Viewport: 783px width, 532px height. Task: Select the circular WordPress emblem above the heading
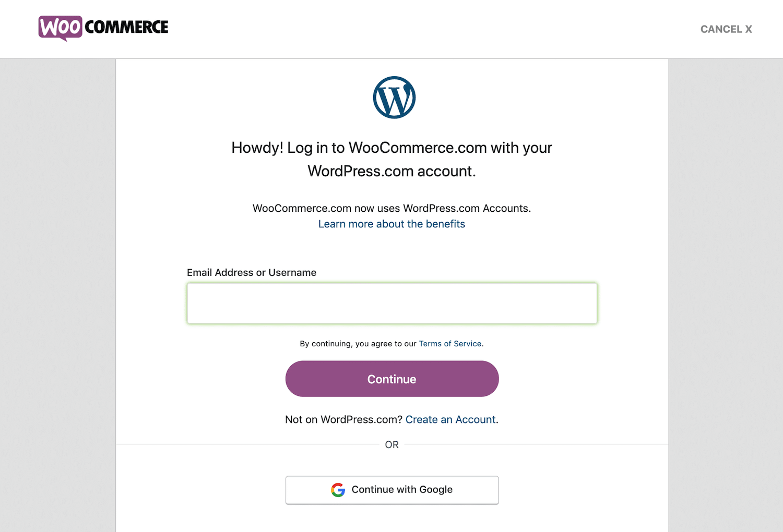393,97
